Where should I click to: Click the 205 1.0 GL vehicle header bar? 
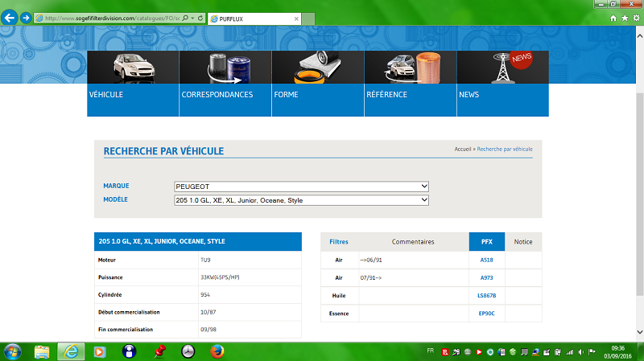point(198,242)
